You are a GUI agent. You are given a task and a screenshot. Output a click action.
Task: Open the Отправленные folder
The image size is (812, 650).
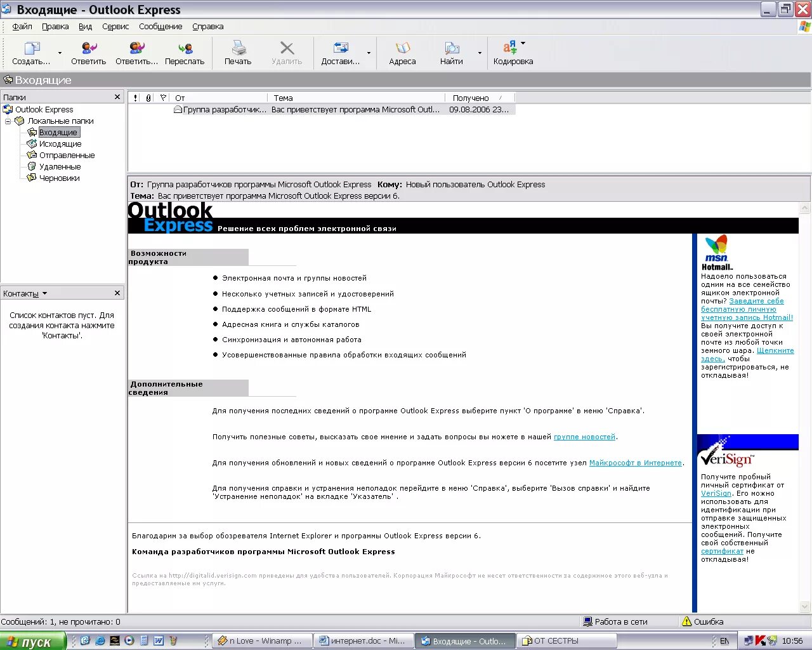click(x=67, y=155)
